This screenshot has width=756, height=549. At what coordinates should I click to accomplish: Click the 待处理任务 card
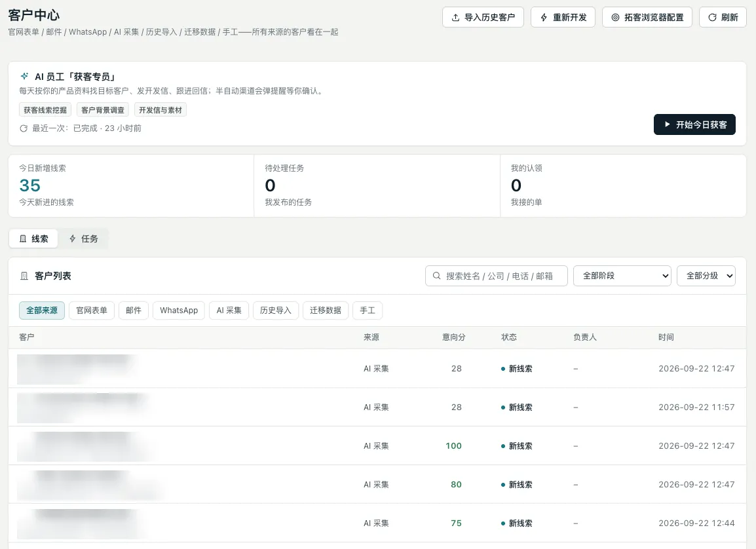pos(377,185)
